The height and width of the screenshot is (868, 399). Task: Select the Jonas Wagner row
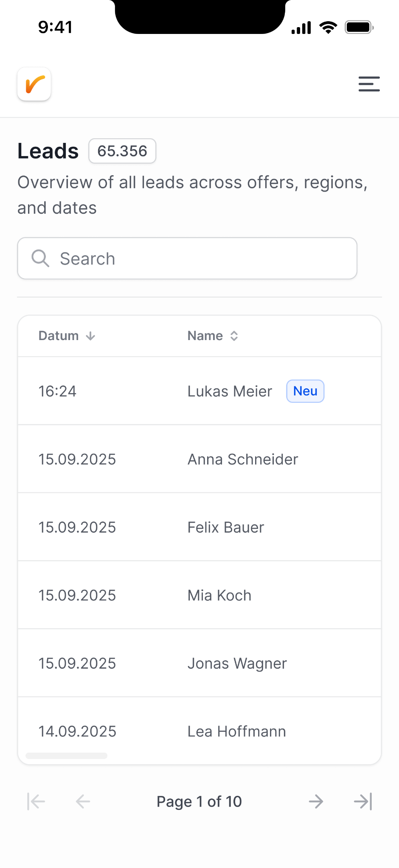[199, 663]
